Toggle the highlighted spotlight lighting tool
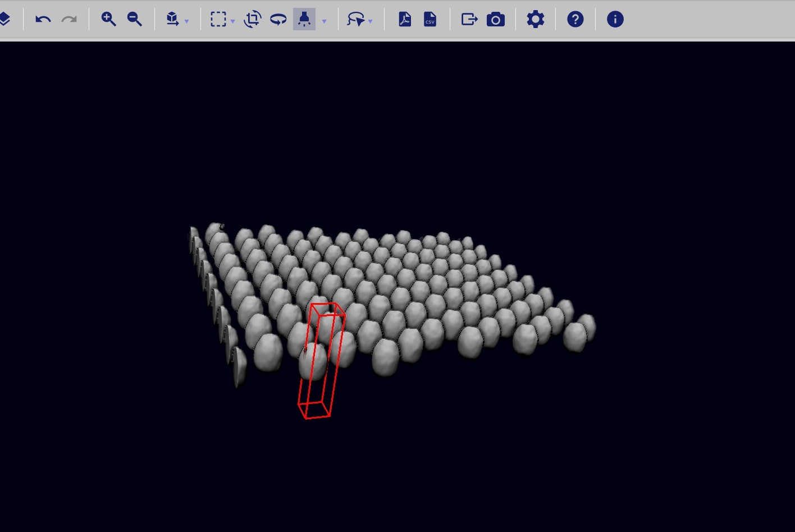The width and height of the screenshot is (795, 532). coord(304,20)
